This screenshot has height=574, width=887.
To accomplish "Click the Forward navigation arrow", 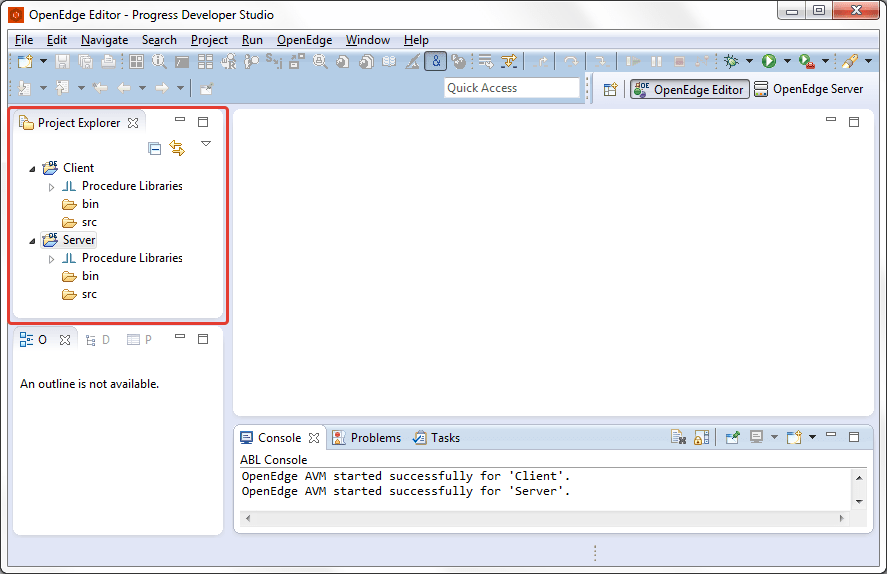I will tap(162, 88).
